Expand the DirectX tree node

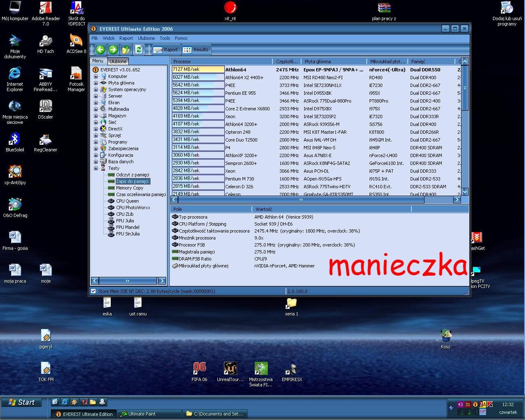96,129
